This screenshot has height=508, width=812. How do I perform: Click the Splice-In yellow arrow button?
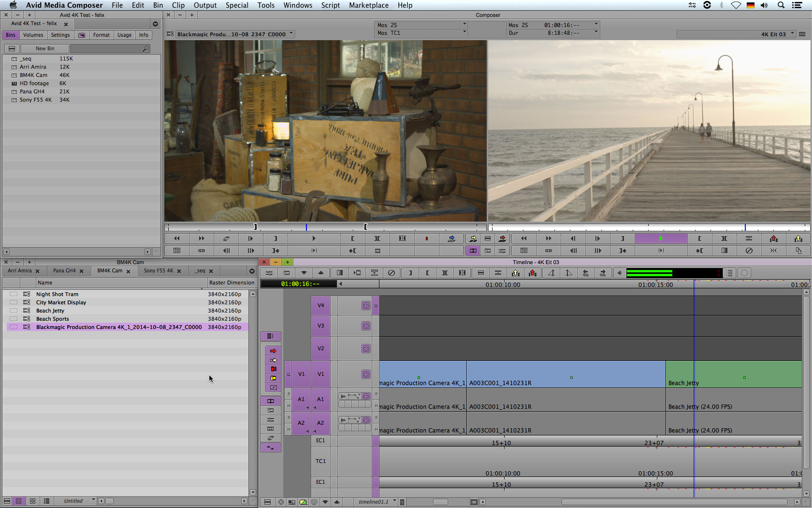point(473,239)
